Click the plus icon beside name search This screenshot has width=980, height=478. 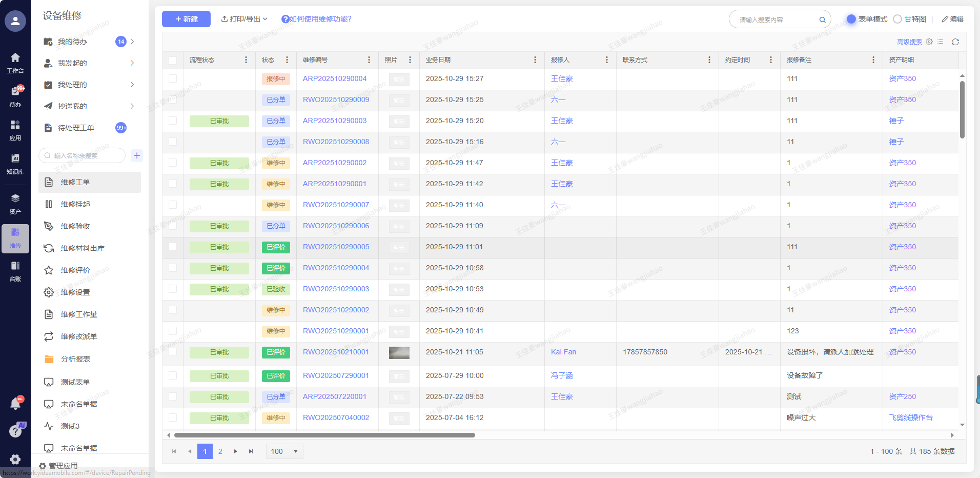coord(137,155)
